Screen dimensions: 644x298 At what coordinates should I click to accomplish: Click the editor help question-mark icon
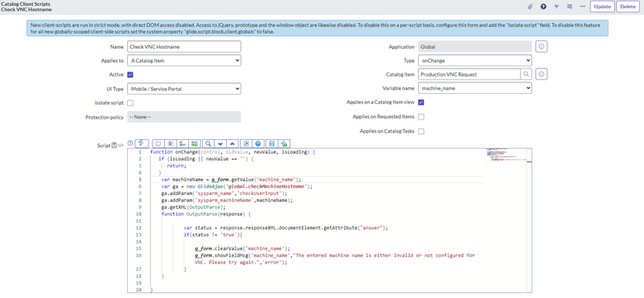[130, 143]
